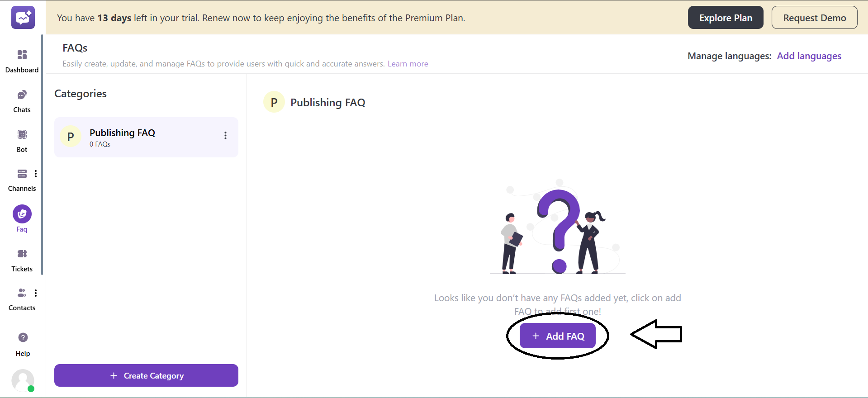Viewport: 868px width, 398px height.
Task: Open the Dashboard section
Action: point(22,62)
